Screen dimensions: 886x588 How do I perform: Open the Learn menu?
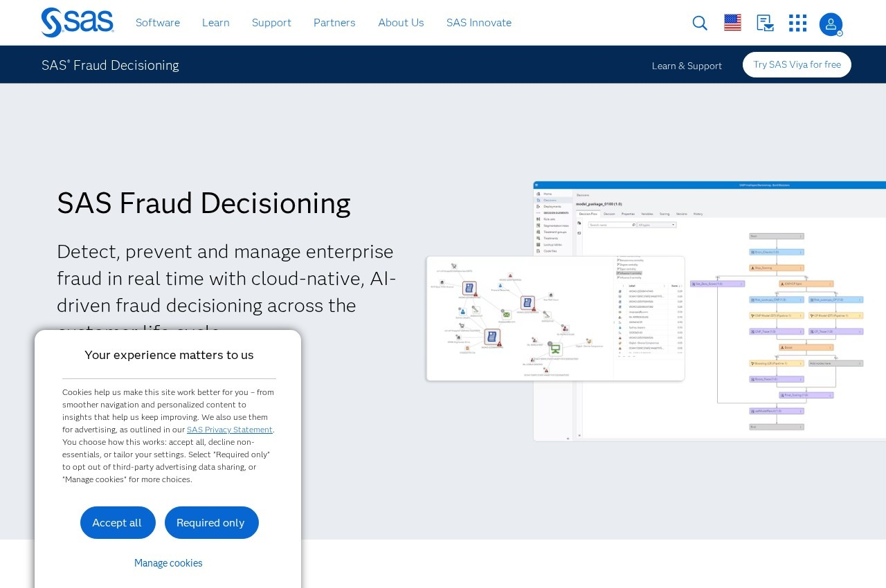pos(216,22)
